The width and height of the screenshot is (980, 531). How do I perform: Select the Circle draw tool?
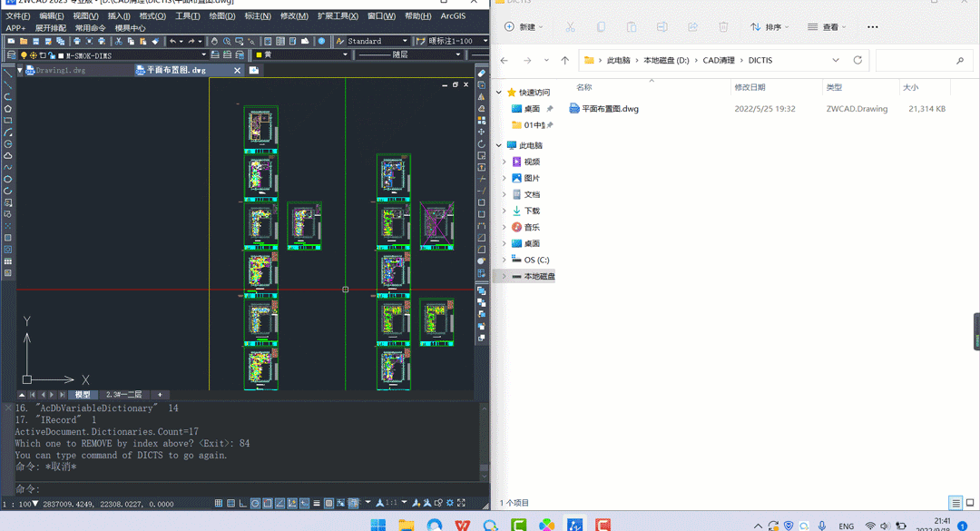pos(8,143)
